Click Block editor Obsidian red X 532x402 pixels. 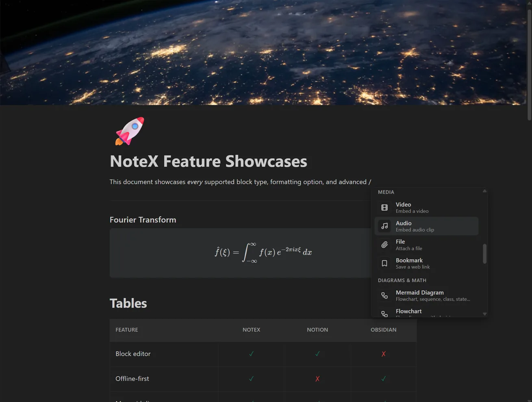point(384,354)
